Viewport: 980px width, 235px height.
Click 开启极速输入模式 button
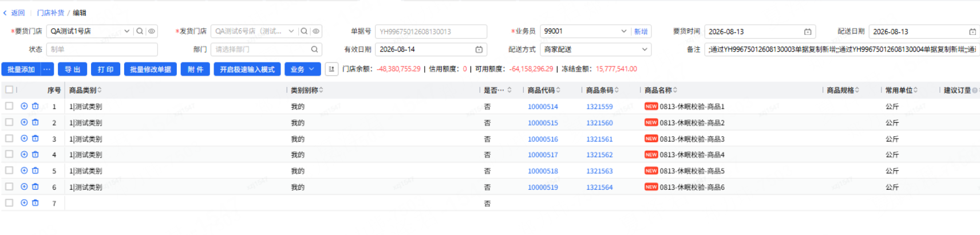click(x=247, y=69)
